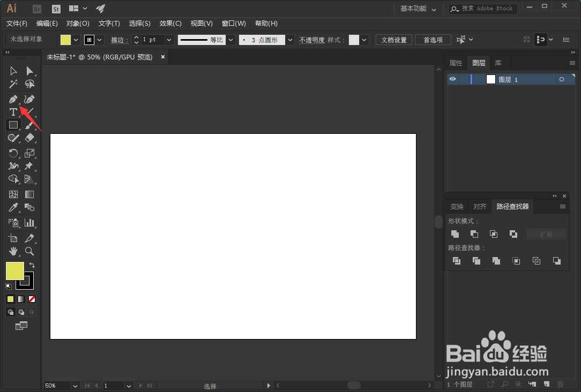The width and height of the screenshot is (581, 392).
Task: Choose the Slice tool
Action: (29, 238)
